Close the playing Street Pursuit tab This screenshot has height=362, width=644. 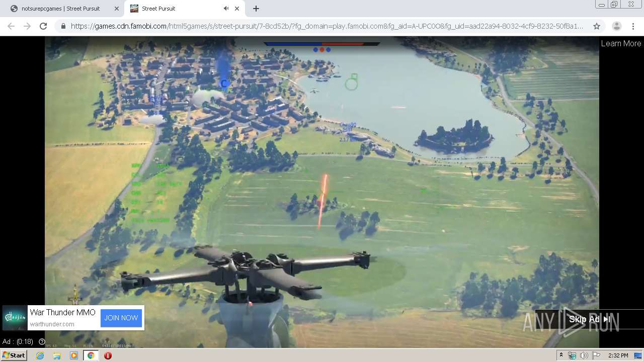click(237, 9)
